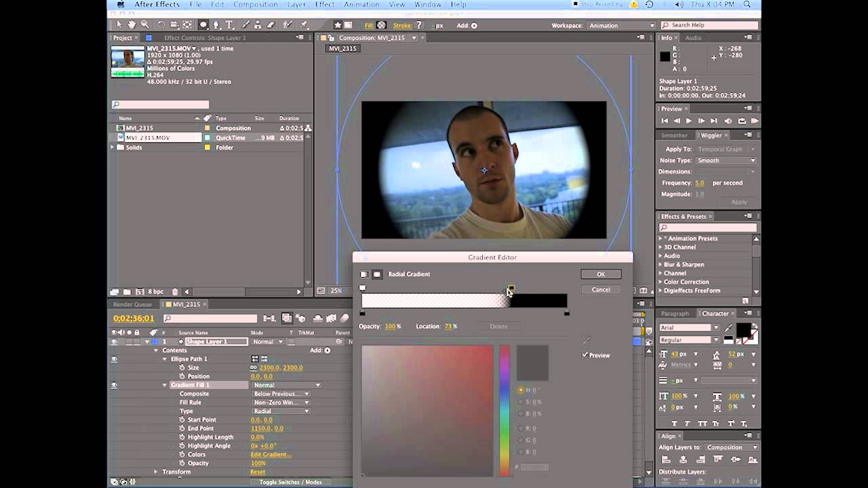
Task: Click Cancel in Gradient Editor
Action: (601, 289)
